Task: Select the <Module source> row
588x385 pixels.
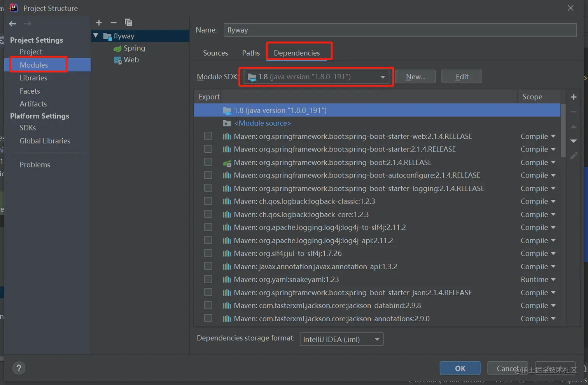Action: click(377, 124)
